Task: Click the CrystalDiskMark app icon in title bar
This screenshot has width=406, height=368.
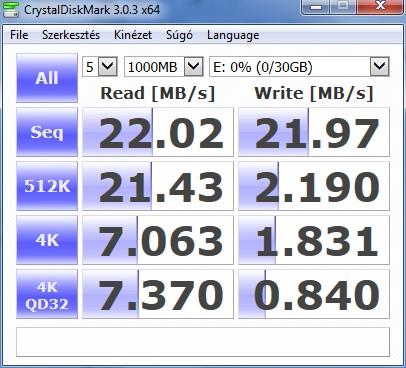Action: click(11, 9)
